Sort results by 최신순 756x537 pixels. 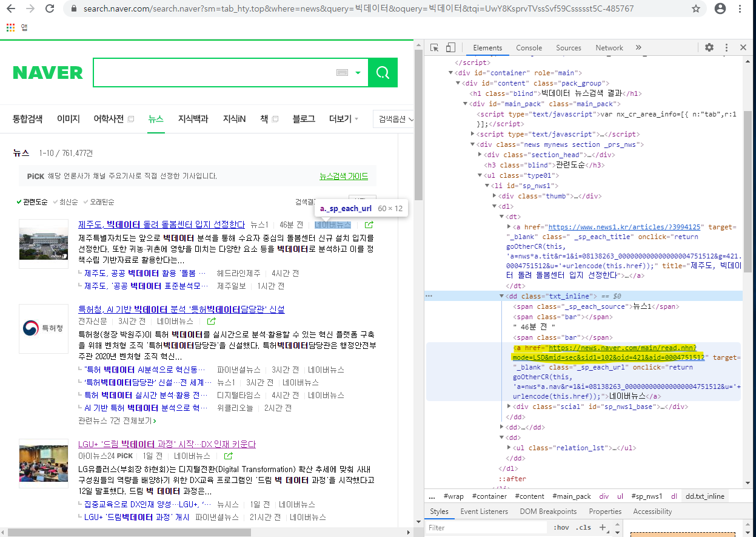(65, 201)
